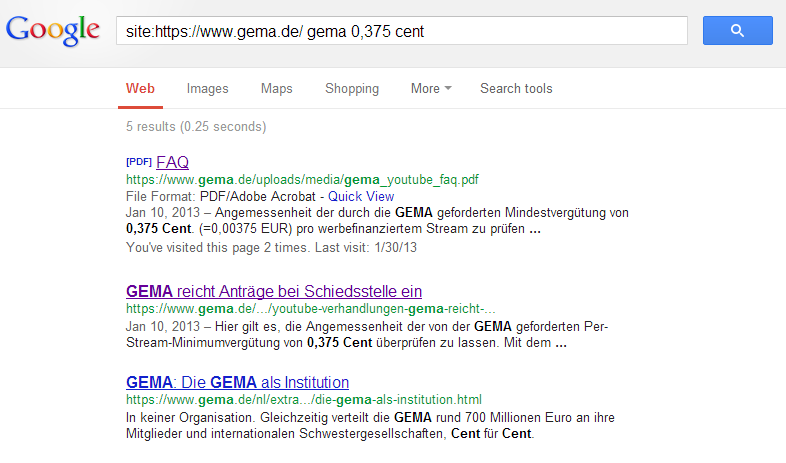Image resolution: width=786 pixels, height=463 pixels.
Task: Click the snippet starting 'Hier gilt es'
Action: click(367, 335)
